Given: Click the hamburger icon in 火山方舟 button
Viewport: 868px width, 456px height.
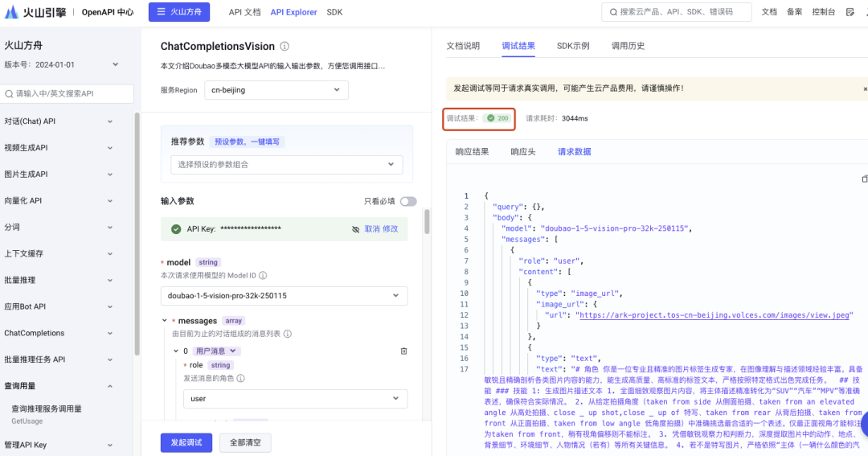Looking at the screenshot, I should (161, 11).
